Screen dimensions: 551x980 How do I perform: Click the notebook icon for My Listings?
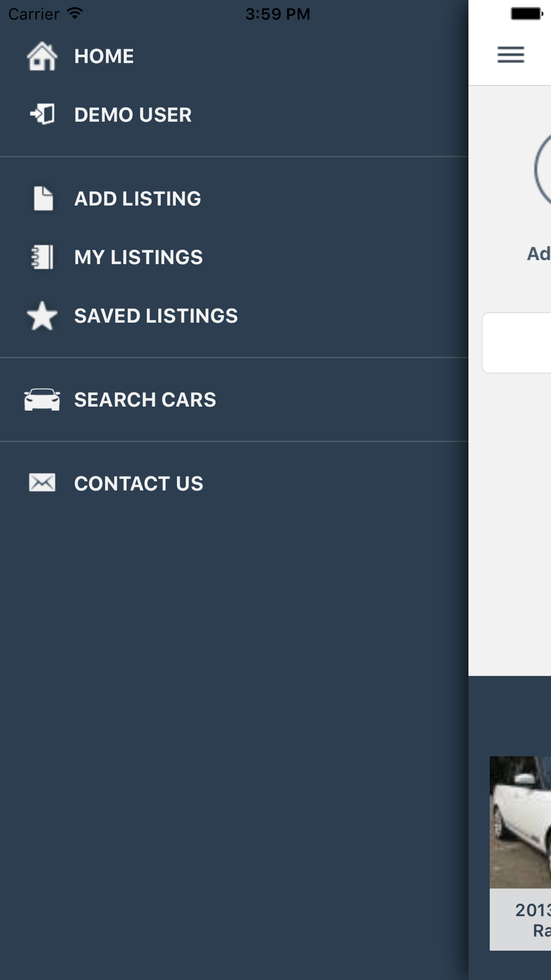point(42,257)
